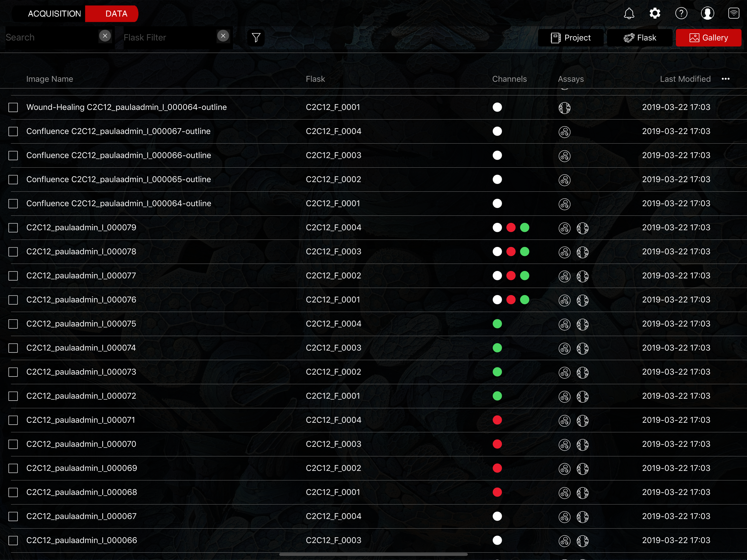Click the confluence assay icon for C2C12_paulaadmin_I_000069
The height and width of the screenshot is (560, 747).
[x=564, y=469]
